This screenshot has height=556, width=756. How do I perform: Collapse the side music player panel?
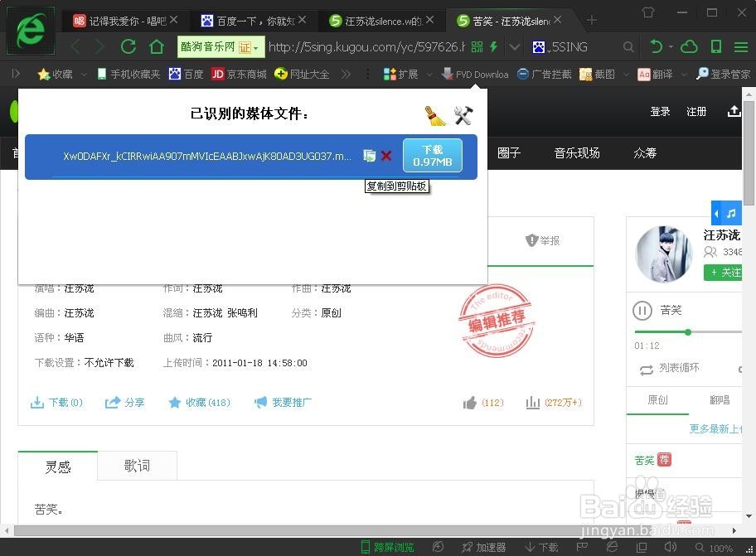point(717,213)
